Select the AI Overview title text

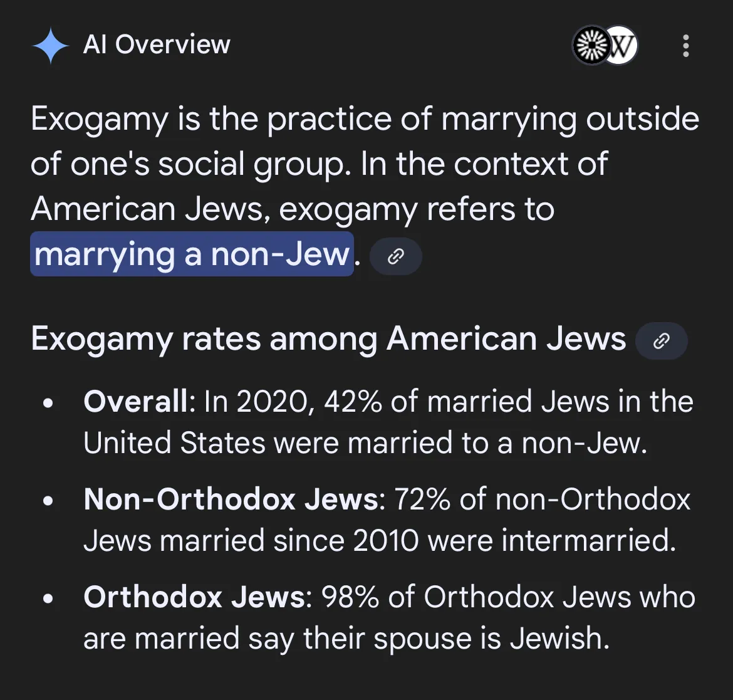click(x=157, y=44)
